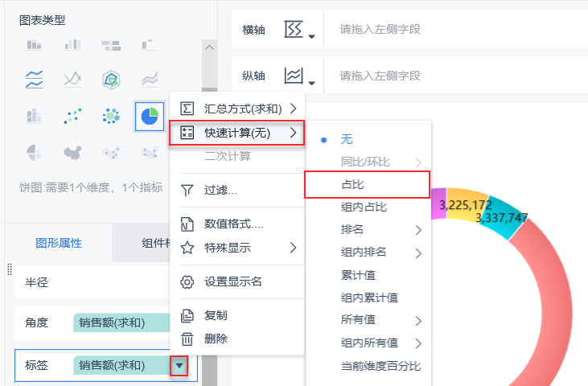Open 特殊显示 submenu
Image resolution: width=588 pixels, height=386 pixels.
(x=237, y=248)
